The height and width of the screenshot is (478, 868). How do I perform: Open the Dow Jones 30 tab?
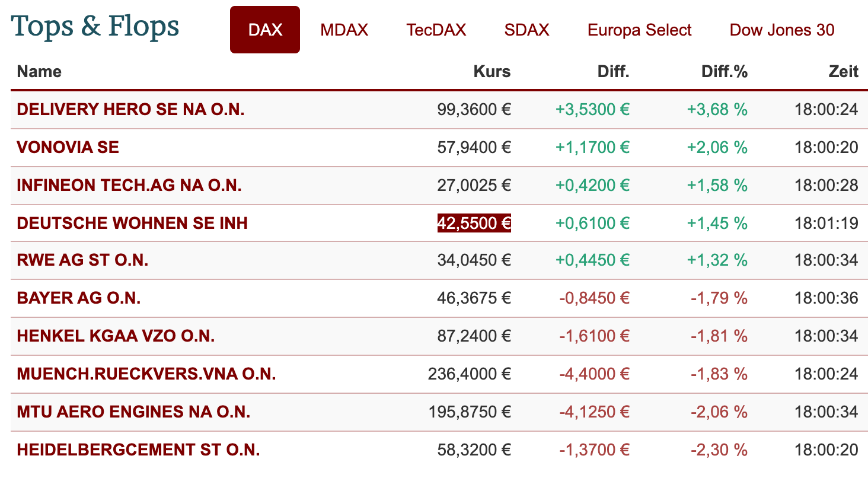(782, 30)
